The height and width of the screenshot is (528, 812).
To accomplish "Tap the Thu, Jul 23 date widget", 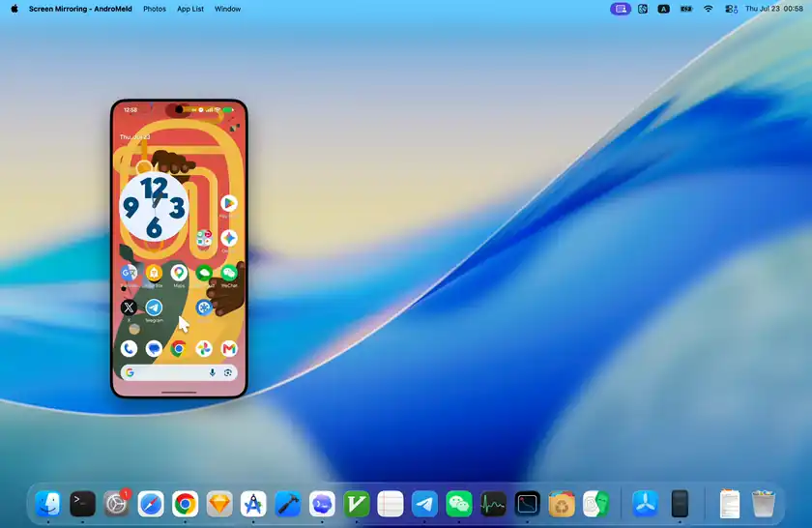I will pyautogui.click(x=134, y=136).
